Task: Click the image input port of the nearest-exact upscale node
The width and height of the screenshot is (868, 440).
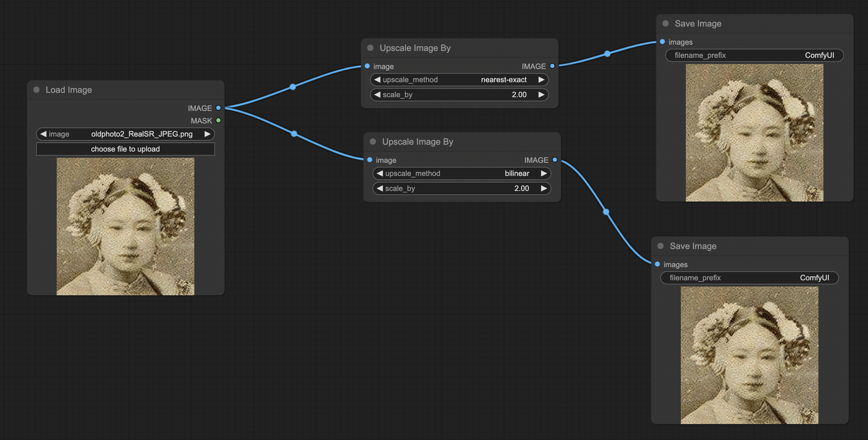Action: coord(367,66)
